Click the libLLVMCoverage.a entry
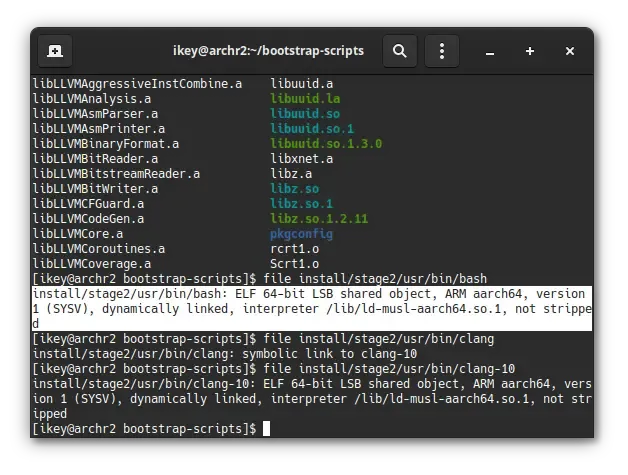 [92, 264]
